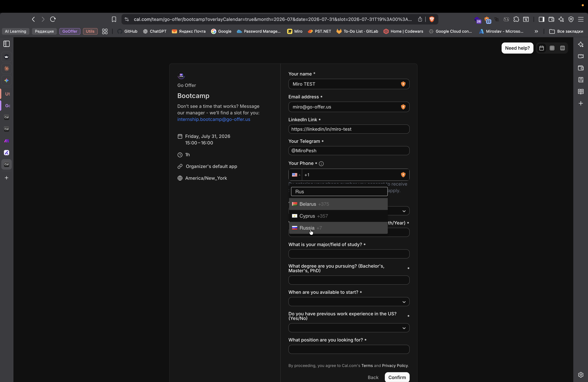Expand the 'available to start' dropdown
The image size is (588, 382).
[349, 302]
